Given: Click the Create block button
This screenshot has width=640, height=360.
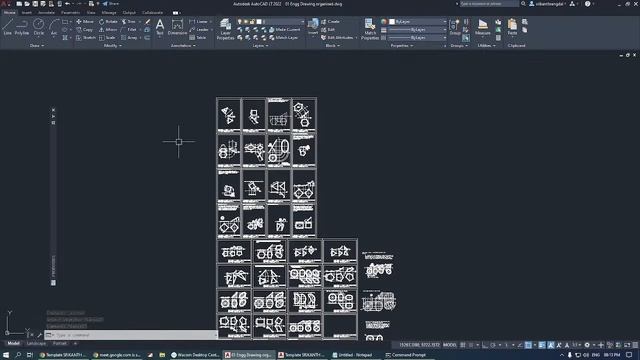Looking at the screenshot, I should click(x=330, y=22).
